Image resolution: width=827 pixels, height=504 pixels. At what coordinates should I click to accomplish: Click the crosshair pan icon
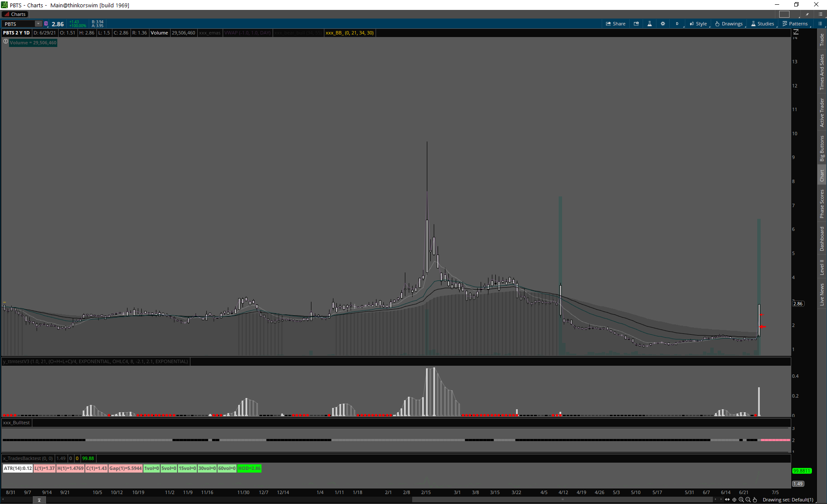click(734, 500)
